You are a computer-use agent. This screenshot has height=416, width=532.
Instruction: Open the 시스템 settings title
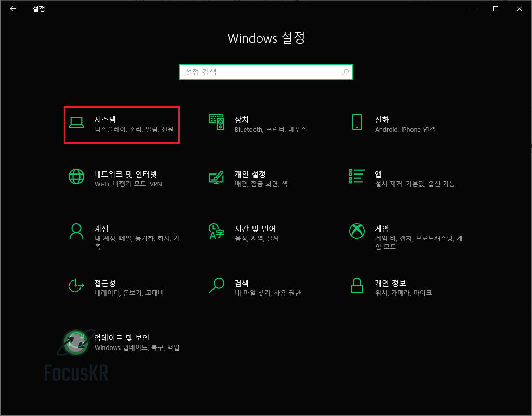[105, 119]
